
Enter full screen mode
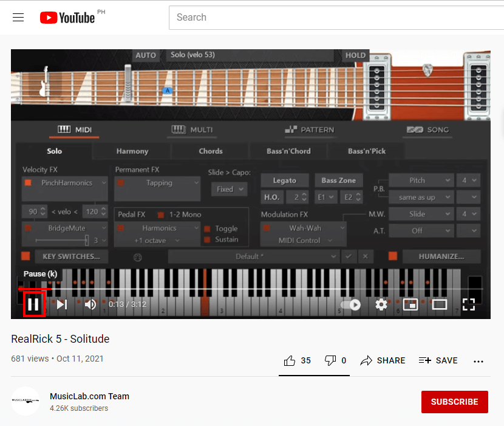469,304
